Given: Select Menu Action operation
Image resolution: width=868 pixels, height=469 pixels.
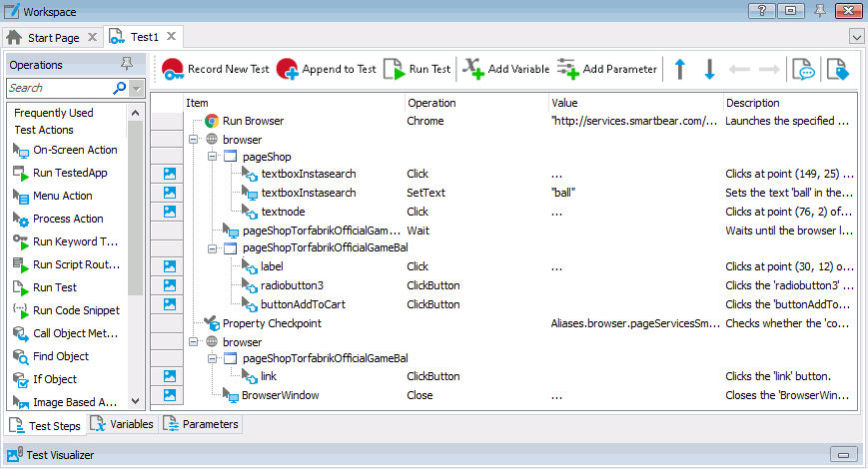Looking at the screenshot, I should (x=53, y=196).
